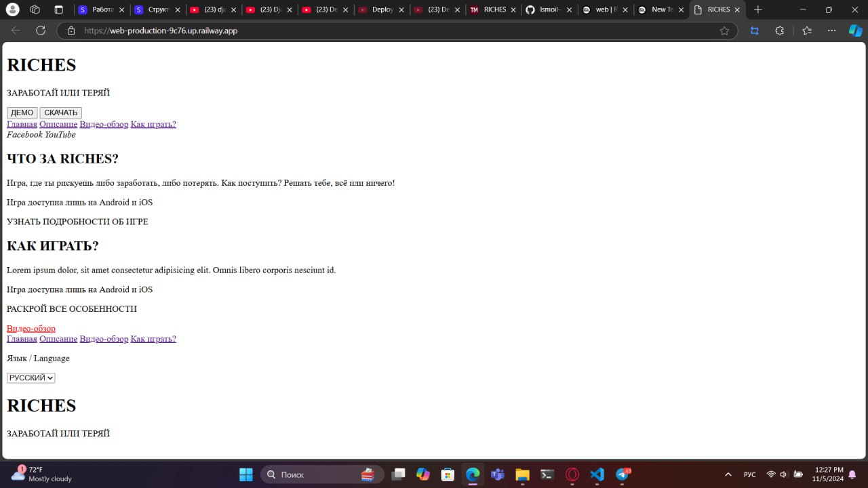
Task: Open the Copilot sidebar icon
Action: point(856,30)
